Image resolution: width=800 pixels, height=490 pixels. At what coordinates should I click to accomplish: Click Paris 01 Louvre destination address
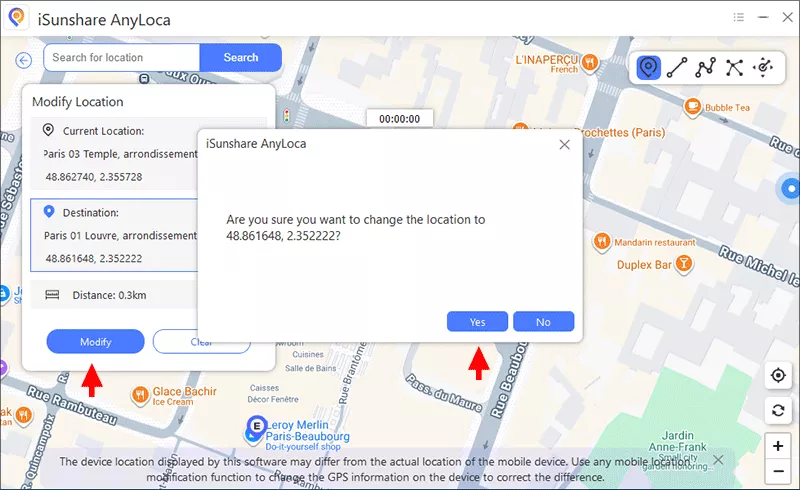coord(120,235)
